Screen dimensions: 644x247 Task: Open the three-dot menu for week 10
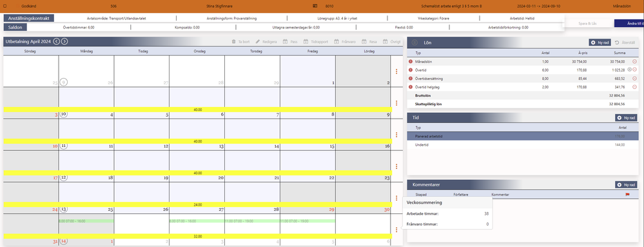[396, 103]
